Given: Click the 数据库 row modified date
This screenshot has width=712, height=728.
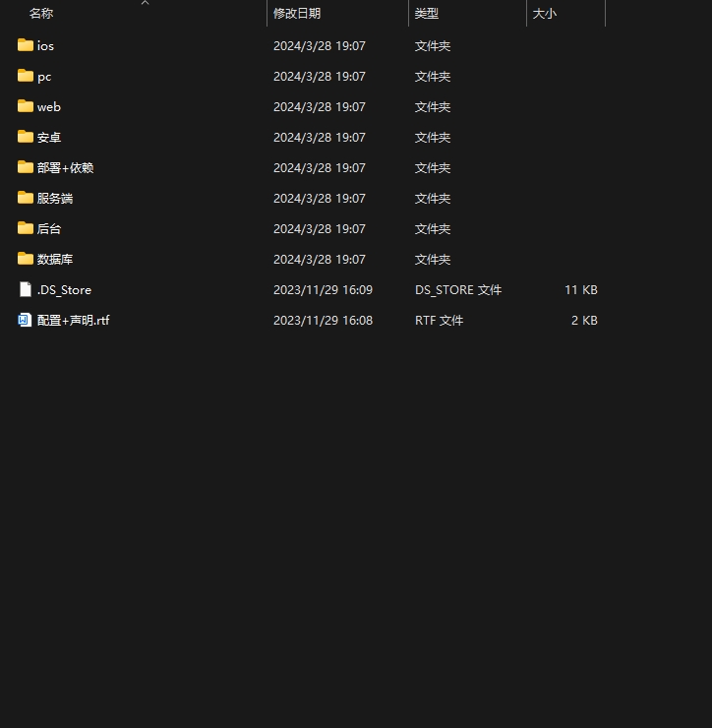Looking at the screenshot, I should point(320,259).
